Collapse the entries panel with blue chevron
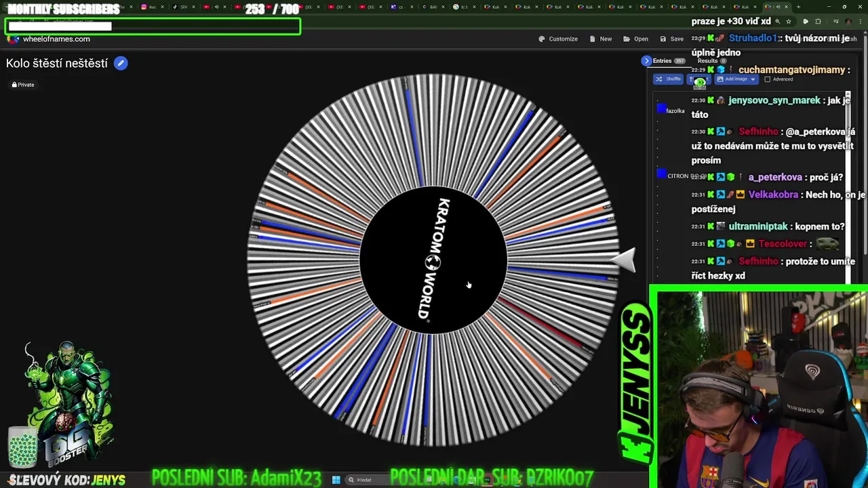Viewport: 868px width, 488px height. click(646, 61)
